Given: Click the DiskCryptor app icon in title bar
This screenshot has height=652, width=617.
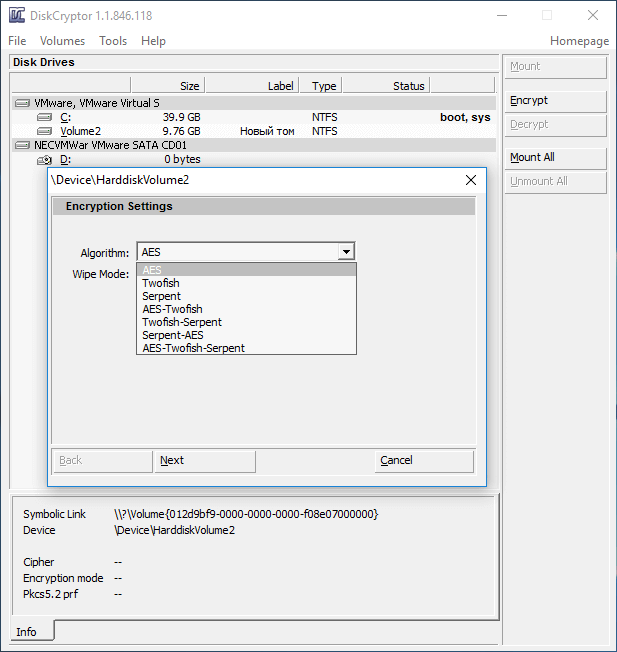Looking at the screenshot, I should click(x=17, y=15).
